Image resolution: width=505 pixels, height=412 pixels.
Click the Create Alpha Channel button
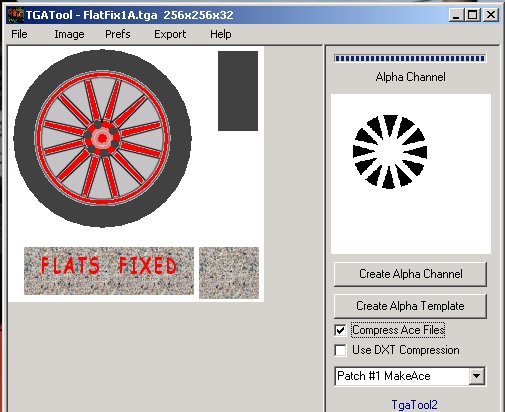click(410, 274)
